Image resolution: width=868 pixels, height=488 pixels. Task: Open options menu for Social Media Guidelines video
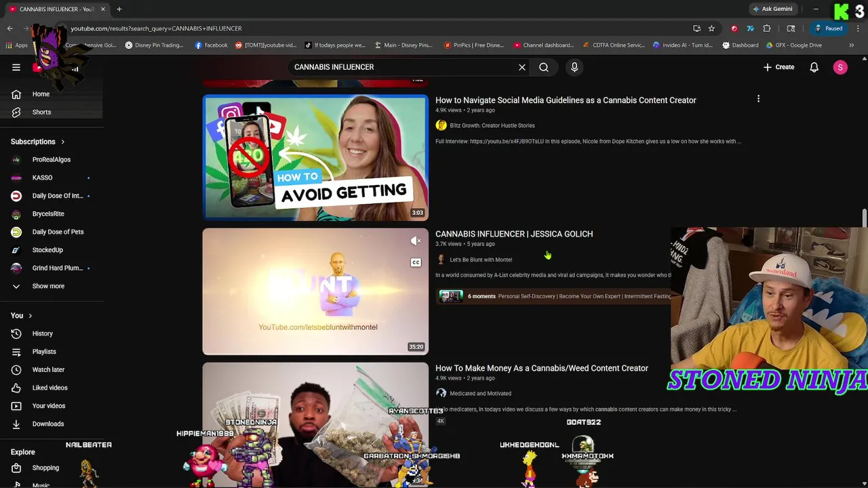click(x=758, y=100)
